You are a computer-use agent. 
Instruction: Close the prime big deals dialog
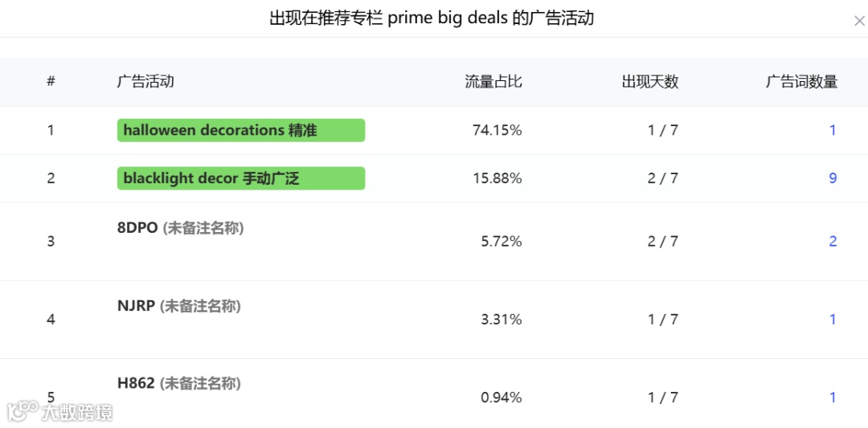coord(858,22)
